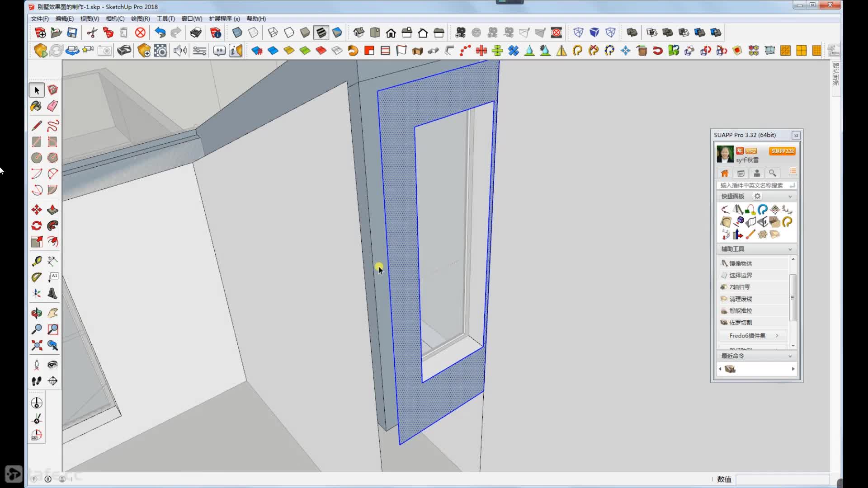
Task: Switch to Monochrome face style
Action: (337, 33)
